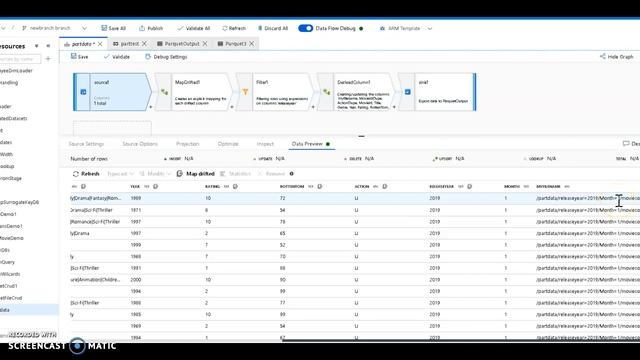The height and width of the screenshot is (360, 640).
Task: Click the Map drifted button
Action: click(196, 174)
